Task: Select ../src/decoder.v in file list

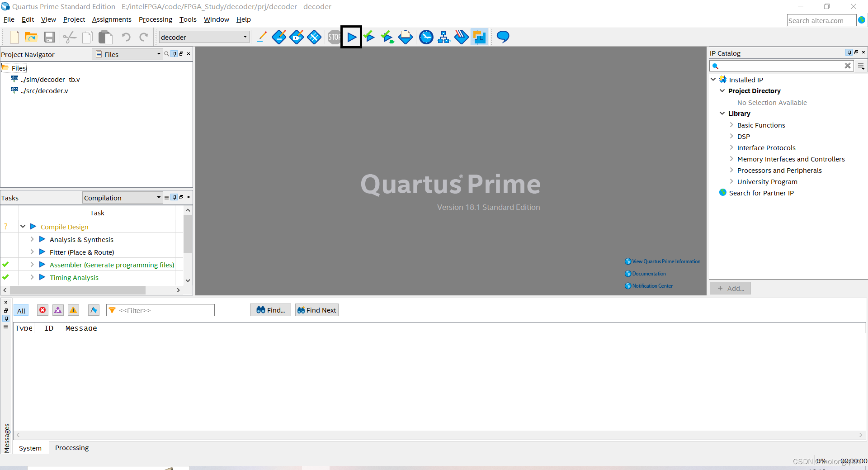Action: (44, 91)
